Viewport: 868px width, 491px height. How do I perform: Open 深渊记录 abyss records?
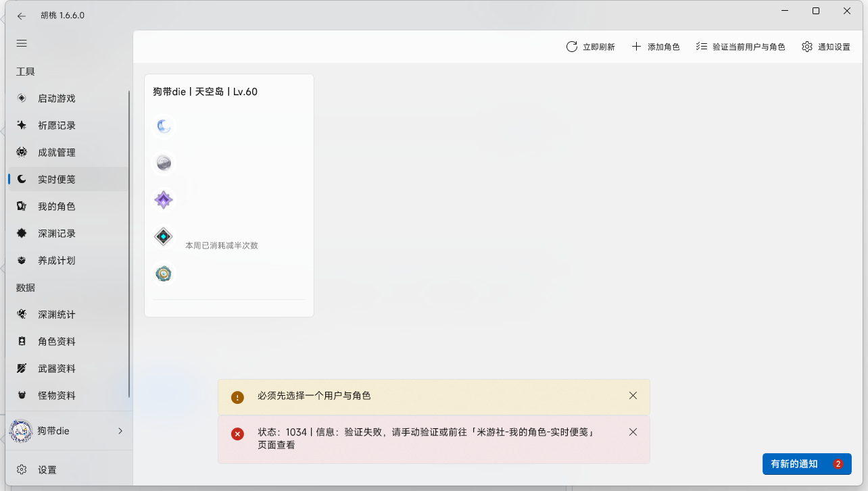(57, 233)
